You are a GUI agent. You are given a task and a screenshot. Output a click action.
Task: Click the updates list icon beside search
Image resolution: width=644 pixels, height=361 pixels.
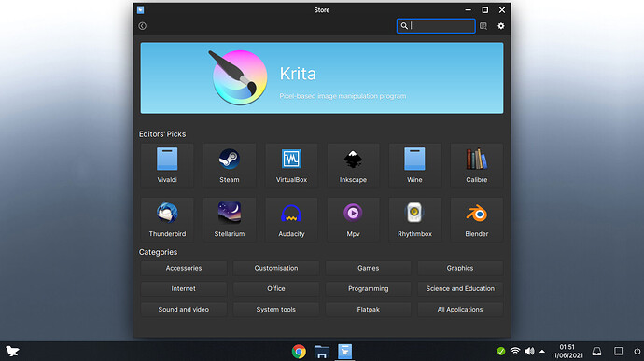[x=483, y=26]
